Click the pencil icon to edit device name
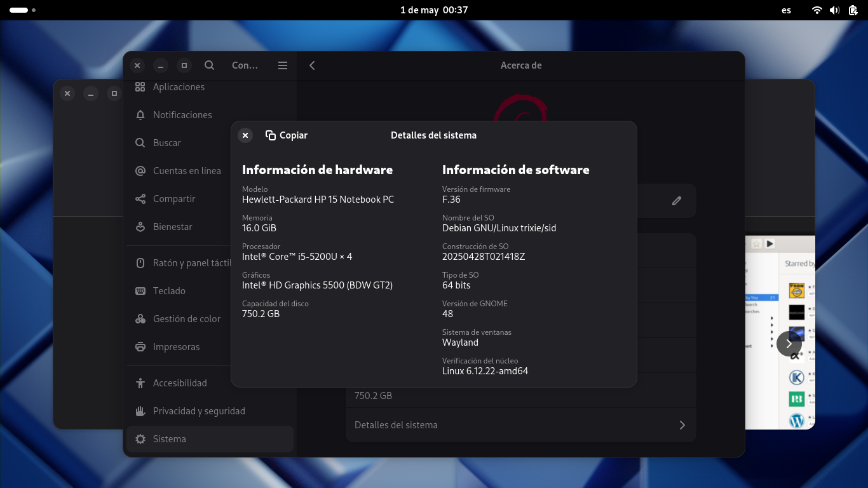Viewport: 868px width, 488px height. click(x=677, y=201)
